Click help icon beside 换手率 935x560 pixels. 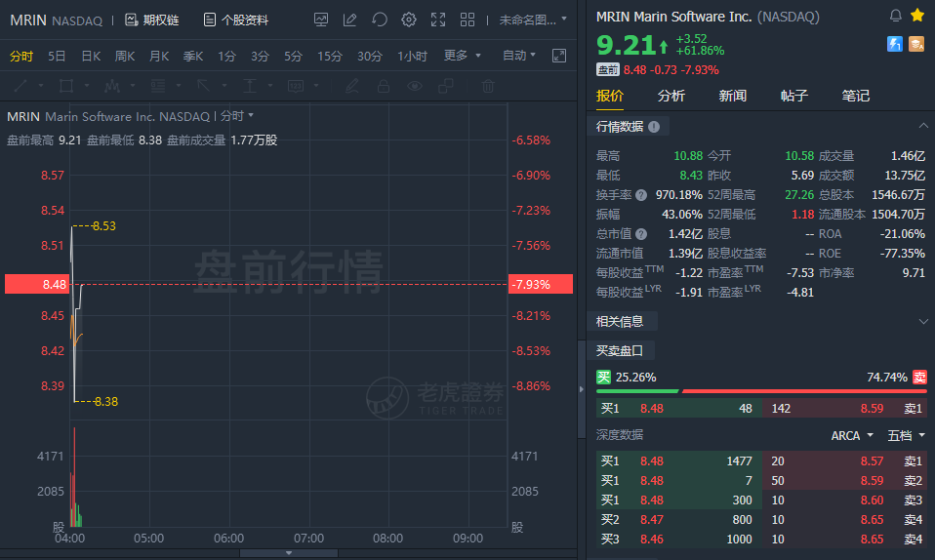click(641, 195)
